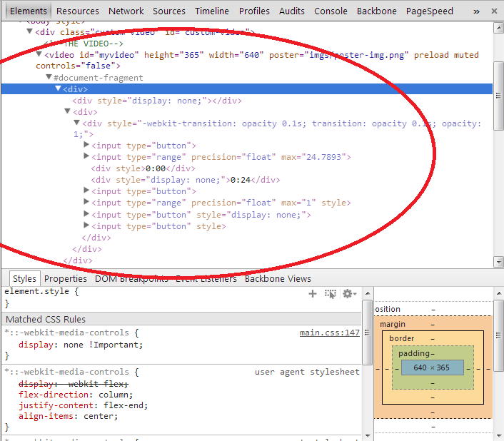
Task: Collapse the highlighted div node
Action: pyautogui.click(x=58, y=88)
